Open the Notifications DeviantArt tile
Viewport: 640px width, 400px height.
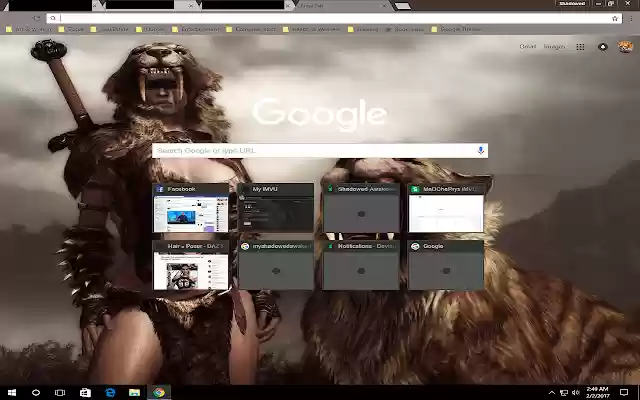tap(361, 265)
